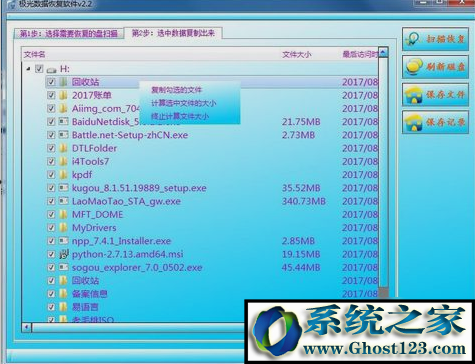This screenshot has height=364, width=475.
Task: Click the Battle.net-Setup-zhCN.exe file icon
Action: [63, 135]
